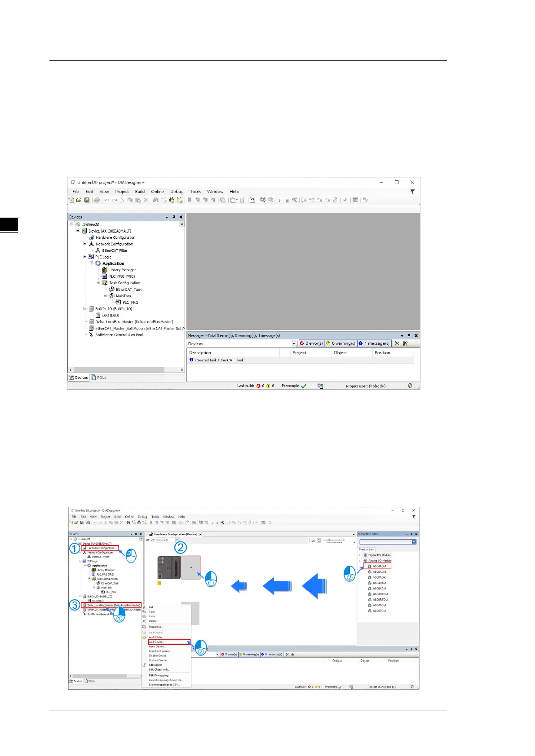Click empty plus module slot beside CPU
This screenshot has width=535, height=756.
[191, 567]
